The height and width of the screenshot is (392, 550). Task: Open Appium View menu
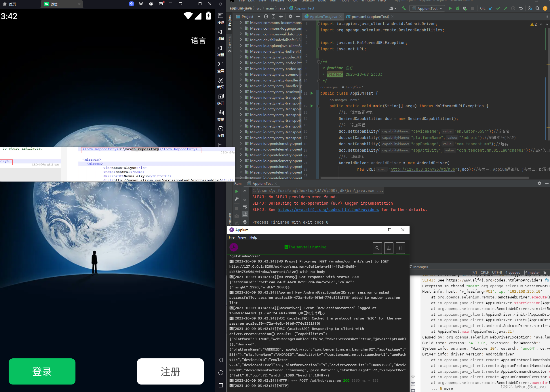242,237
